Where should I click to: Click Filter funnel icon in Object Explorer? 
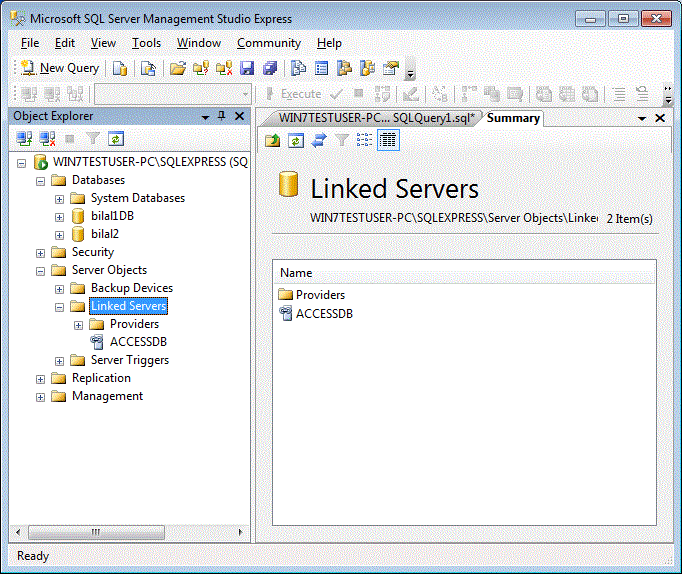coord(93,139)
